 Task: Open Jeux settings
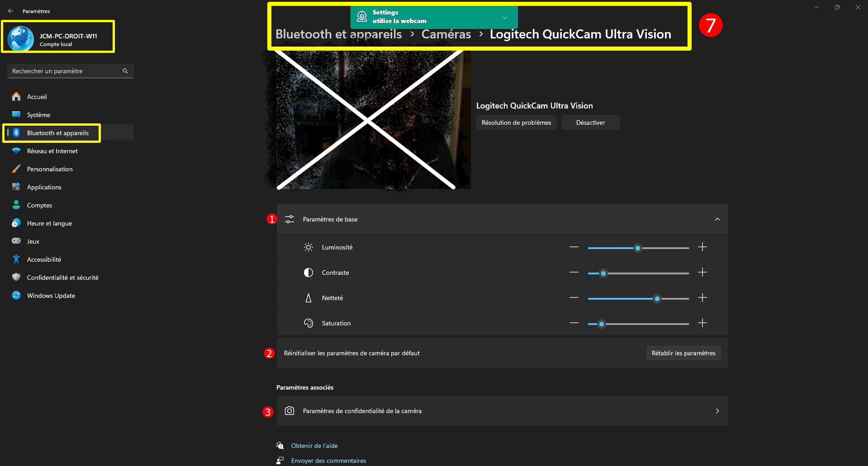point(71,241)
